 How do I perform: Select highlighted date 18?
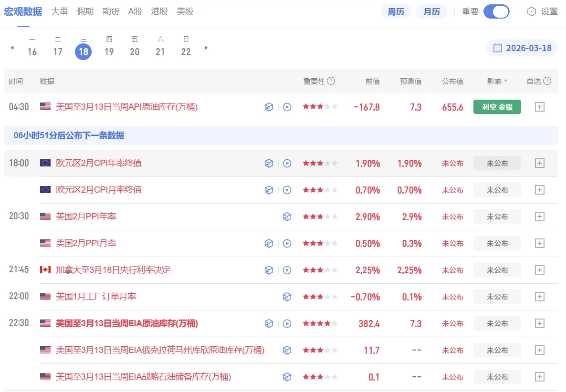84,52
